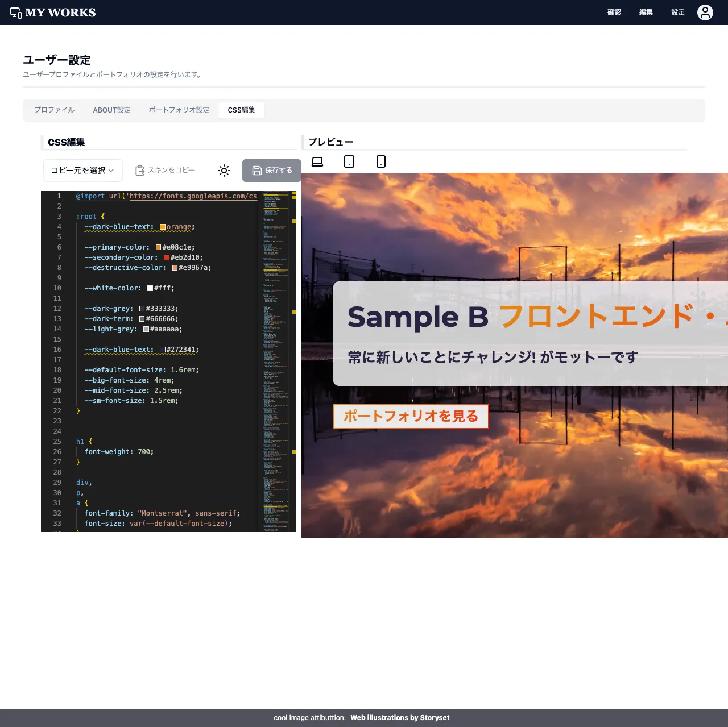The height and width of the screenshot is (727, 728).
Task: Click the floppy-disk icon on 保存する
Action: (x=256, y=170)
